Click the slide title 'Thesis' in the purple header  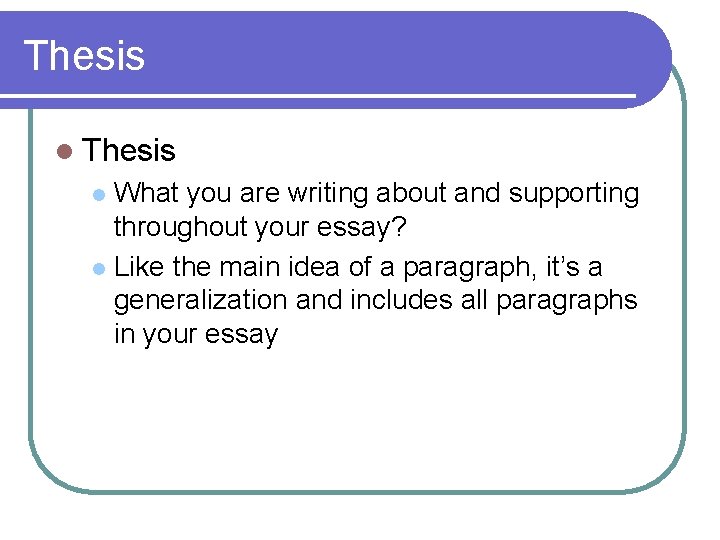click(84, 55)
